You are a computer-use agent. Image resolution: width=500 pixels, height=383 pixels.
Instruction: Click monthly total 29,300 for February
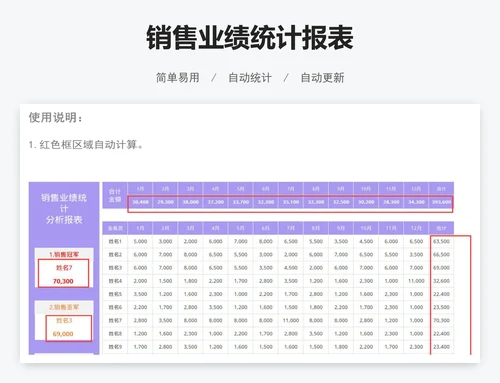[165, 202]
